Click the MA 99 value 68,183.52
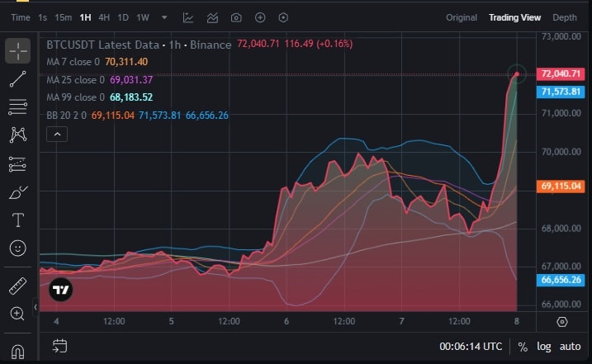The height and width of the screenshot is (364, 592). (x=131, y=97)
